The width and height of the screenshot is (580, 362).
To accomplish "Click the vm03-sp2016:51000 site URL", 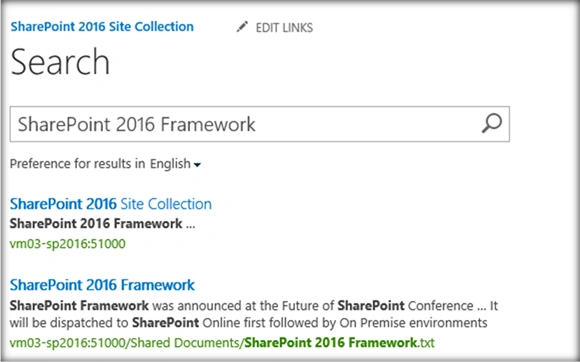I will [x=68, y=244].
